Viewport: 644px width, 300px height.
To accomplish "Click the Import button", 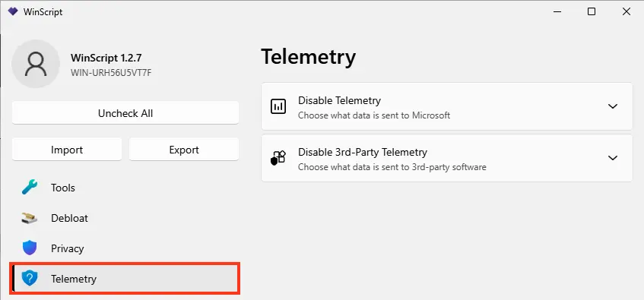I will click(x=67, y=150).
